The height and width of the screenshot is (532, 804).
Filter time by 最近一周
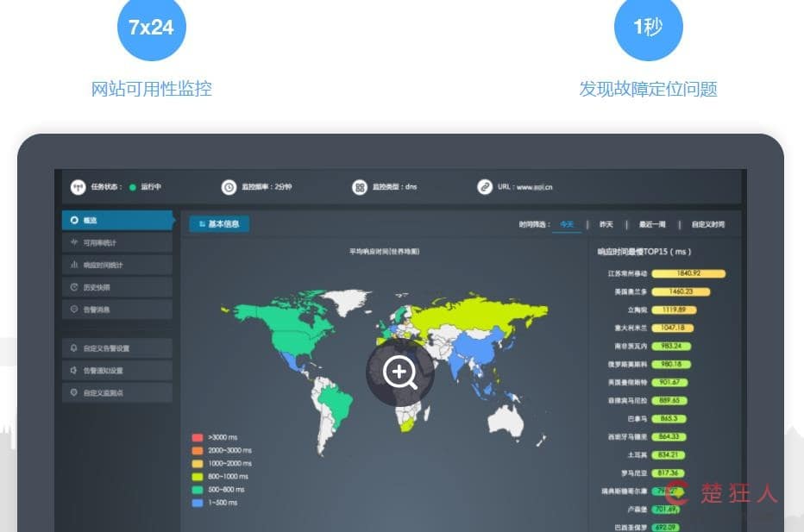651,224
